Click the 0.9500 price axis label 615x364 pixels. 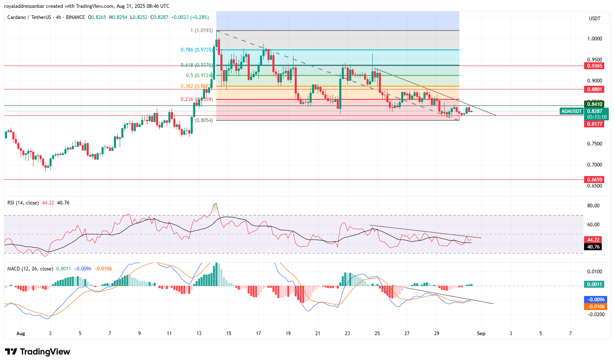pyautogui.click(x=595, y=60)
